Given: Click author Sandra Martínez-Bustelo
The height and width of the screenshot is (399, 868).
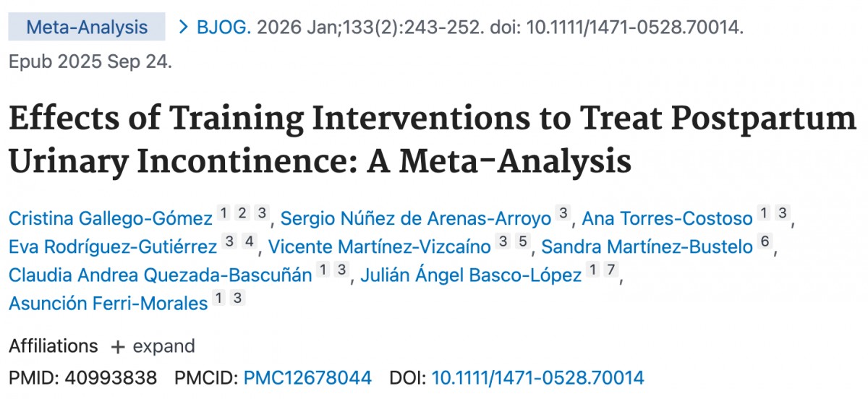Looking at the screenshot, I should 647,246.
